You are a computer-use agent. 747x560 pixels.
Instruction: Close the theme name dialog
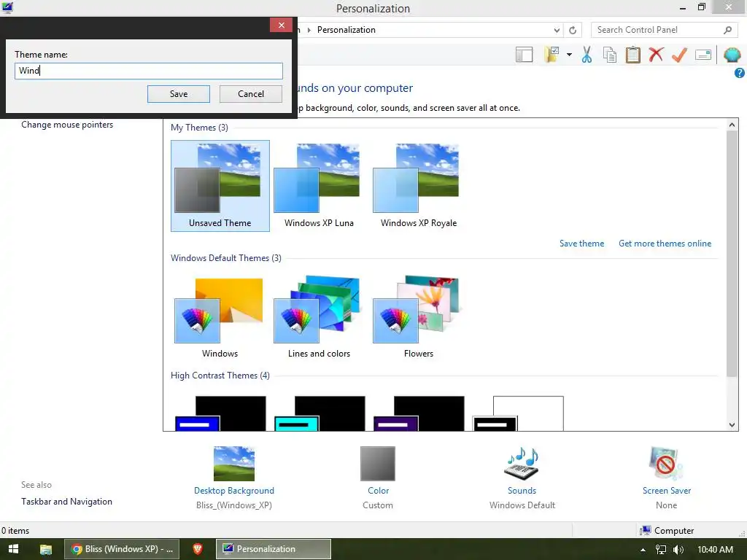pos(281,25)
